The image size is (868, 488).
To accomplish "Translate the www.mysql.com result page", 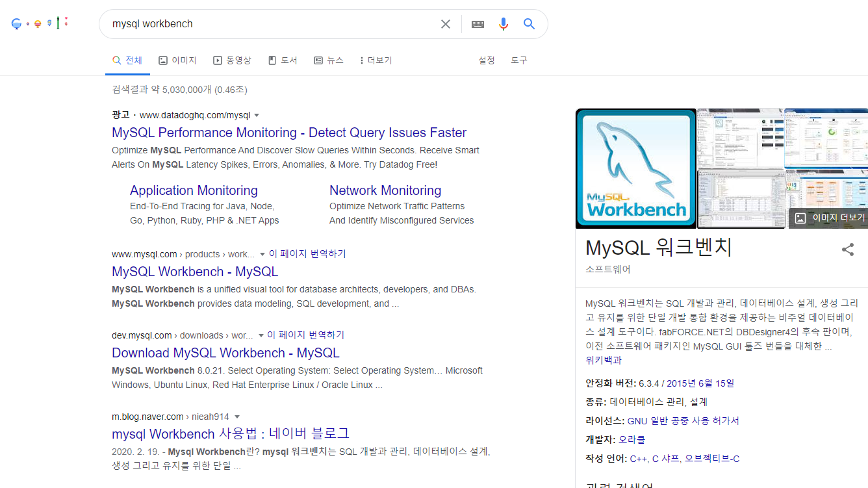I will (x=307, y=254).
